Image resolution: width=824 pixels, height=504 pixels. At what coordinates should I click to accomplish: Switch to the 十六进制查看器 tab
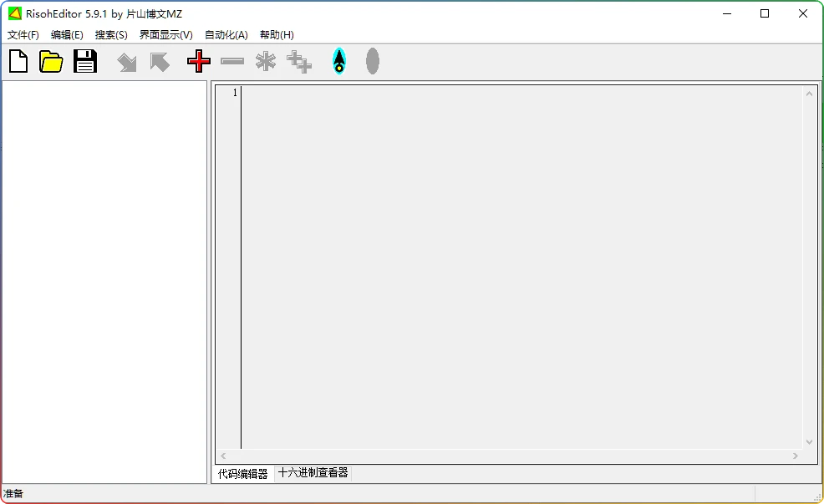[313, 473]
